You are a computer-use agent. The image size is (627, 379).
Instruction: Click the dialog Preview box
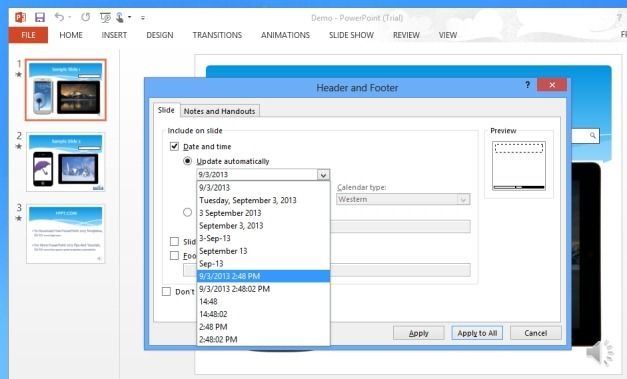[x=519, y=166]
